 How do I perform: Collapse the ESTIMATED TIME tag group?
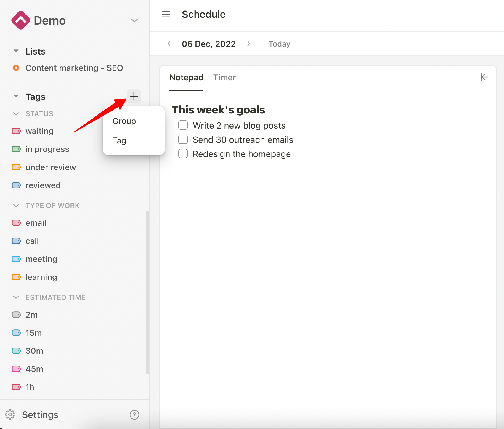(x=16, y=297)
